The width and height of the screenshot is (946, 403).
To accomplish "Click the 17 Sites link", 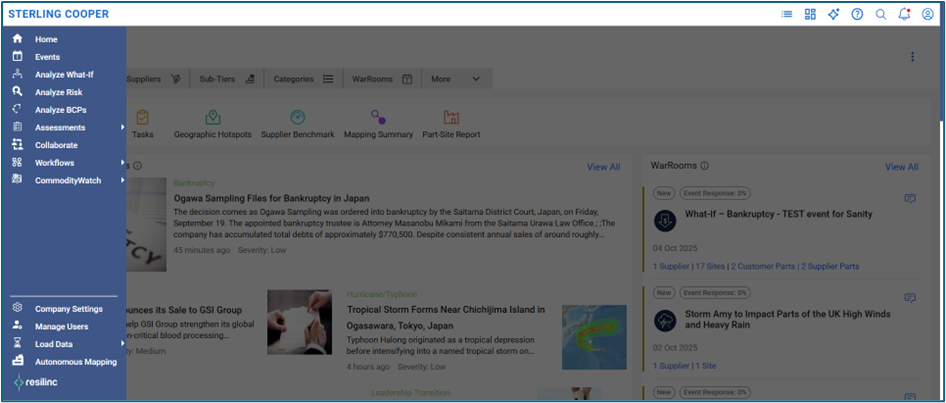I will point(708,266).
